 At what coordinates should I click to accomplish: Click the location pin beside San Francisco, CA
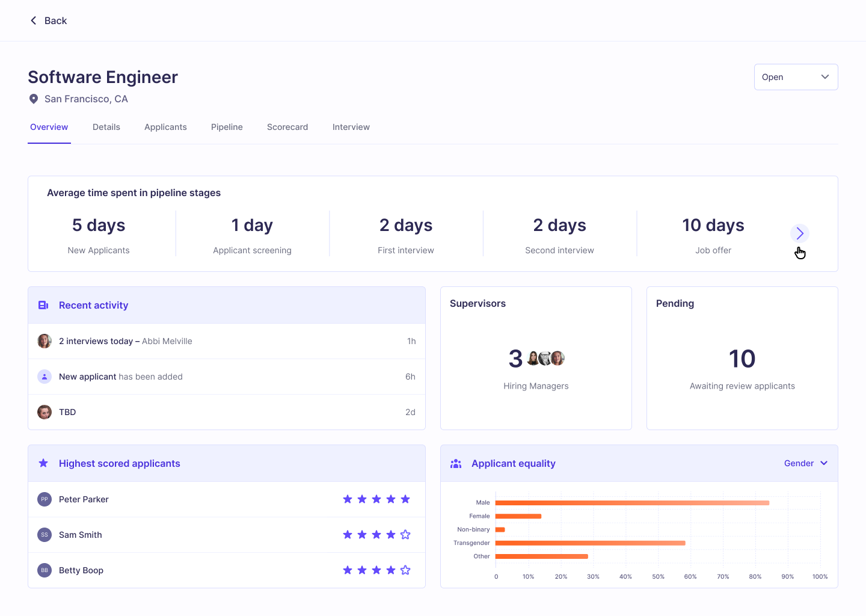[x=34, y=99]
